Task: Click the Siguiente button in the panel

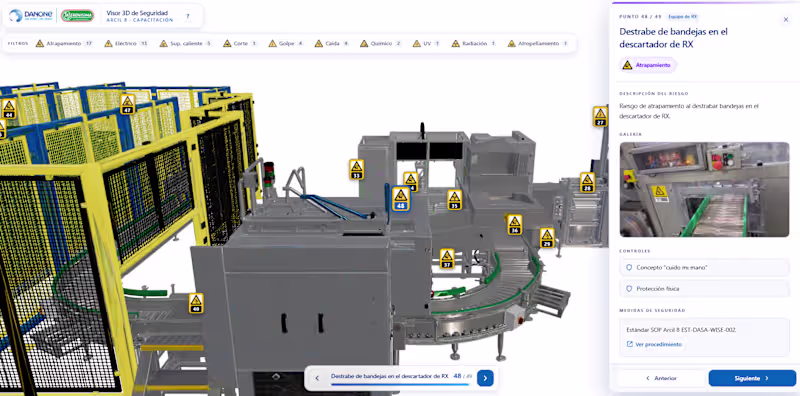Action: (752, 378)
